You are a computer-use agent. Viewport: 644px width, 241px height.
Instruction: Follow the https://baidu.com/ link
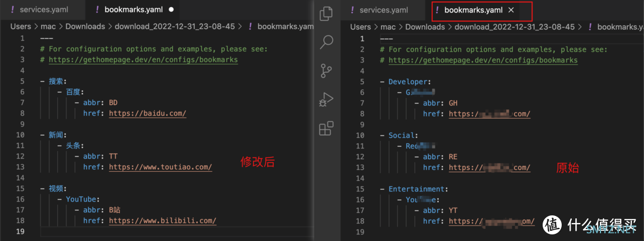click(x=147, y=113)
